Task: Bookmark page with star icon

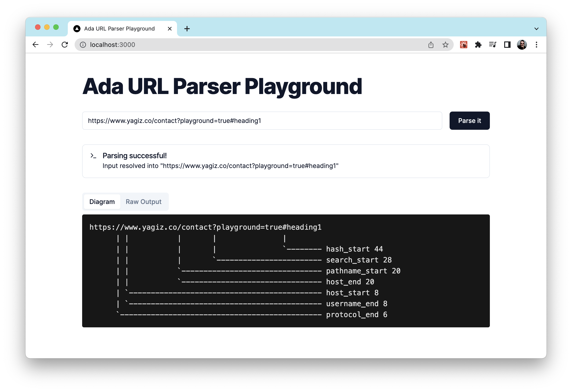Action: 445,45
